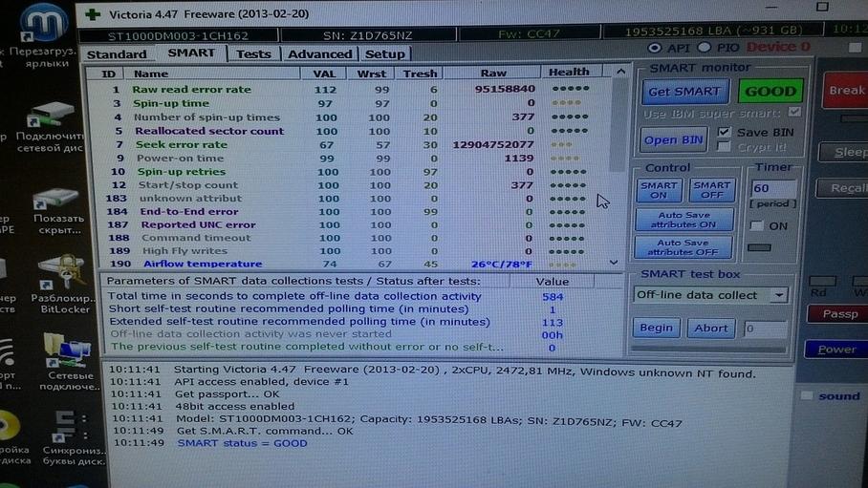Open the Сетевые подключе... desktop icon
Viewport: 868px width, 488px height.
coord(68,361)
